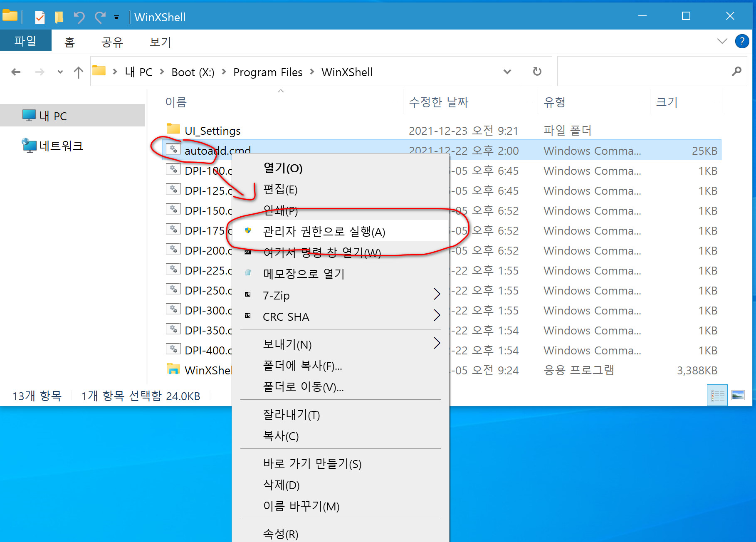Open the 파일 ribbon tab
The height and width of the screenshot is (542, 756).
point(25,40)
